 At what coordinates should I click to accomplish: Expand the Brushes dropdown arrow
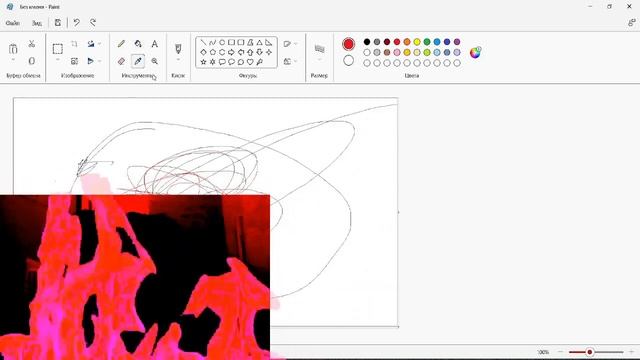tap(178, 60)
